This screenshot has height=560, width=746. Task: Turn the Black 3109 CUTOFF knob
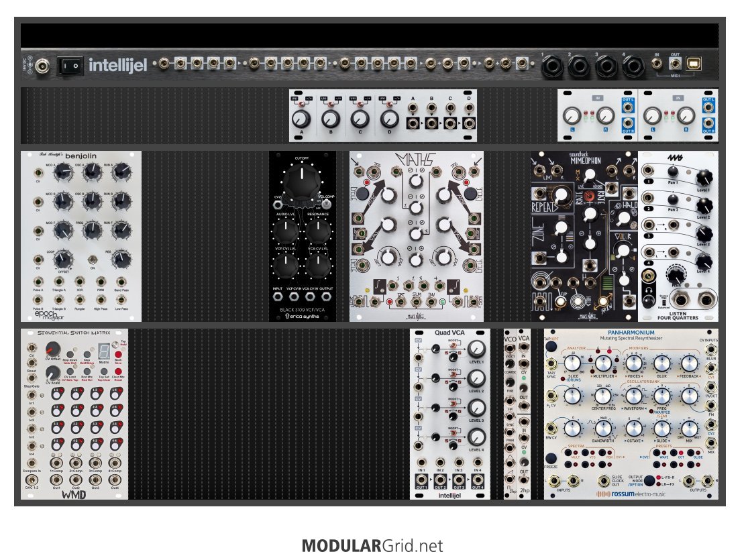302,183
